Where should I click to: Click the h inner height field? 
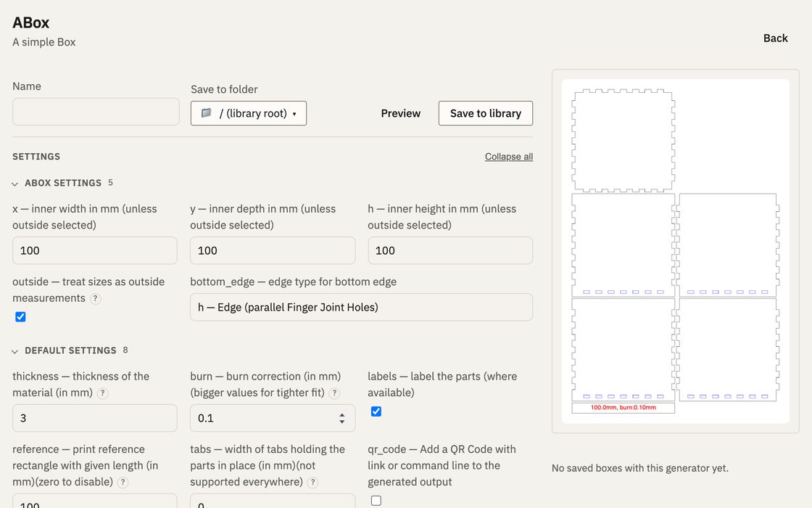click(x=450, y=251)
